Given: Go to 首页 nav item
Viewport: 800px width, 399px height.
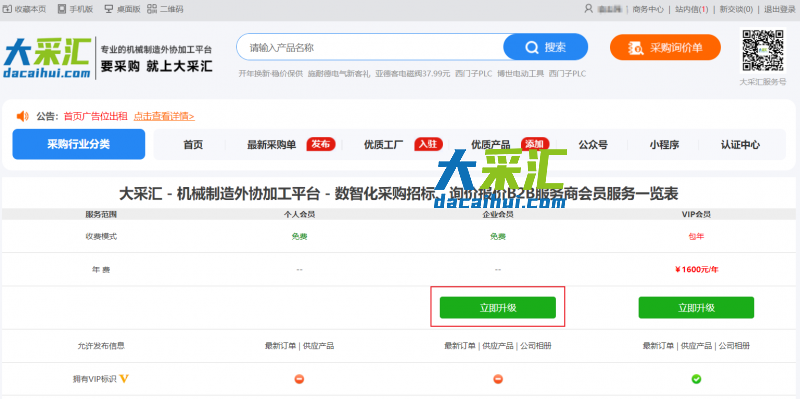Looking at the screenshot, I should pyautogui.click(x=193, y=145).
